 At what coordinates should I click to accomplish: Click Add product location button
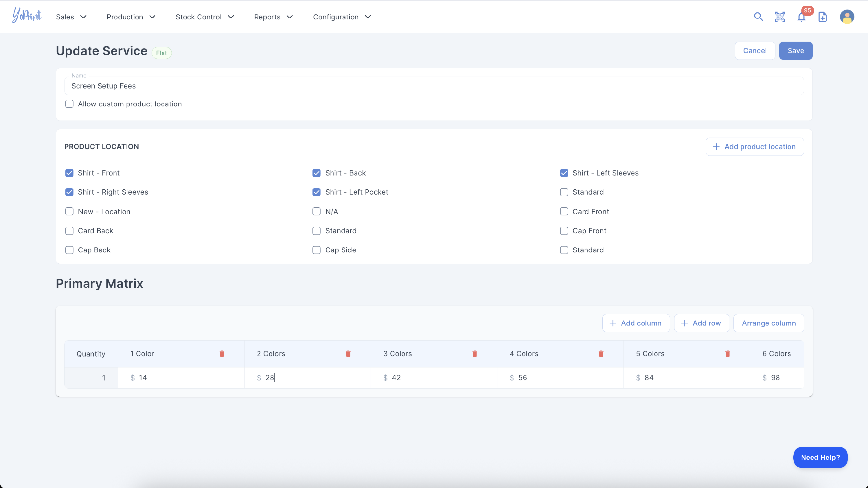click(755, 147)
